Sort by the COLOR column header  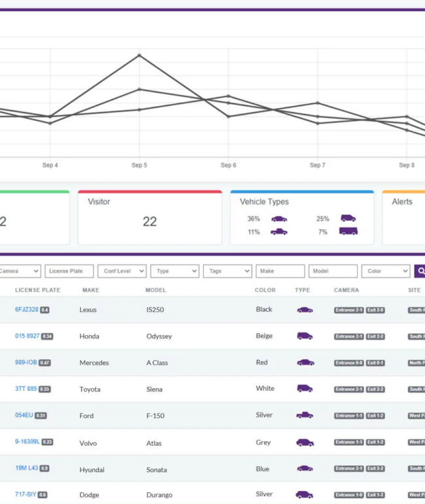click(x=265, y=290)
